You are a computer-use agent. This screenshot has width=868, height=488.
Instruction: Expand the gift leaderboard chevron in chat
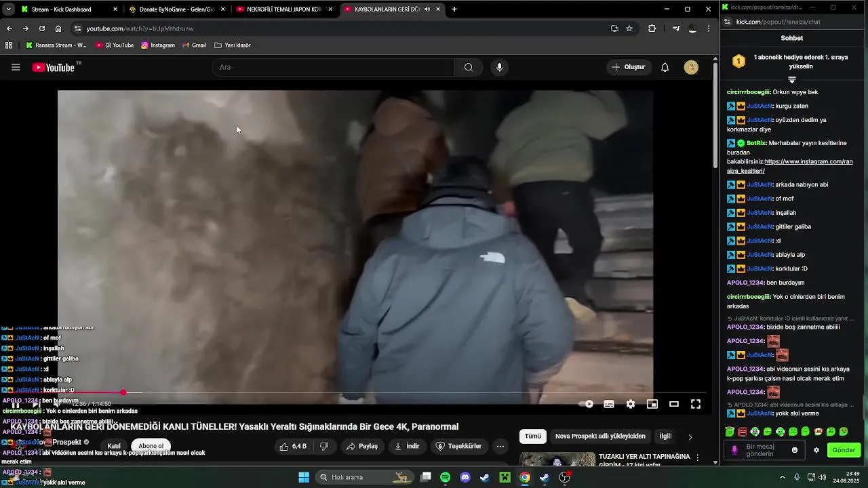click(x=791, y=80)
